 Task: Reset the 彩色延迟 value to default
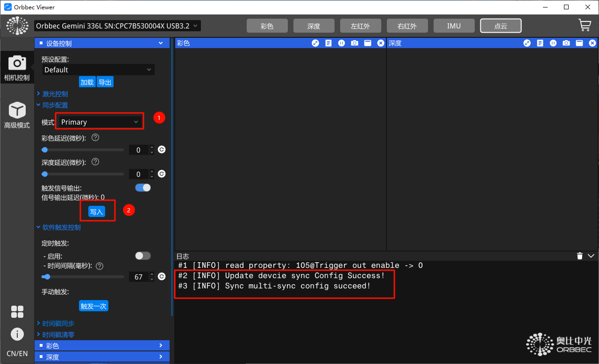pos(162,150)
